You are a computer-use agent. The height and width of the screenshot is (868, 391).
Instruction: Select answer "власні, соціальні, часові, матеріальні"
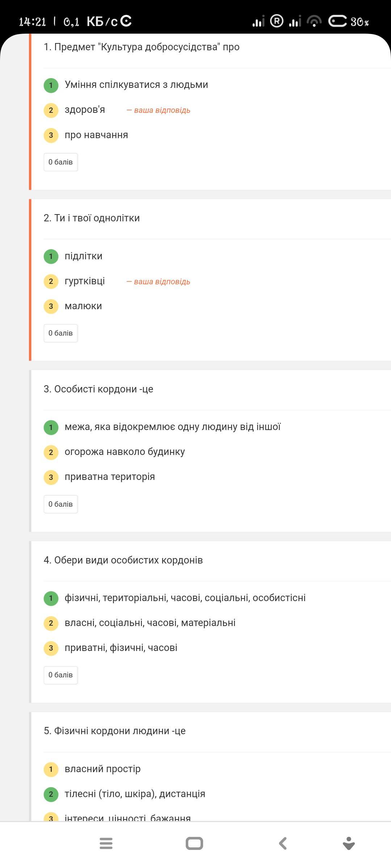pos(150,623)
